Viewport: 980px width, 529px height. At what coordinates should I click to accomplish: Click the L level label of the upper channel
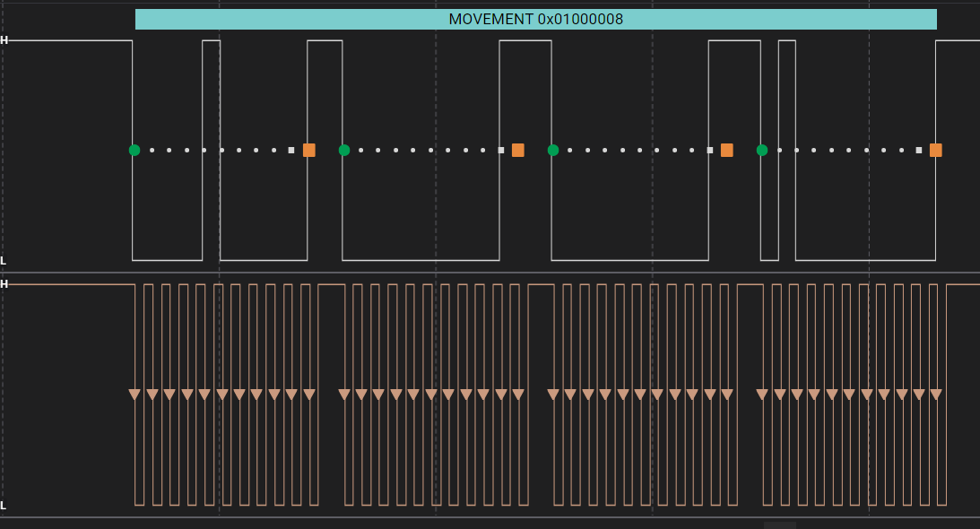pos(3,261)
